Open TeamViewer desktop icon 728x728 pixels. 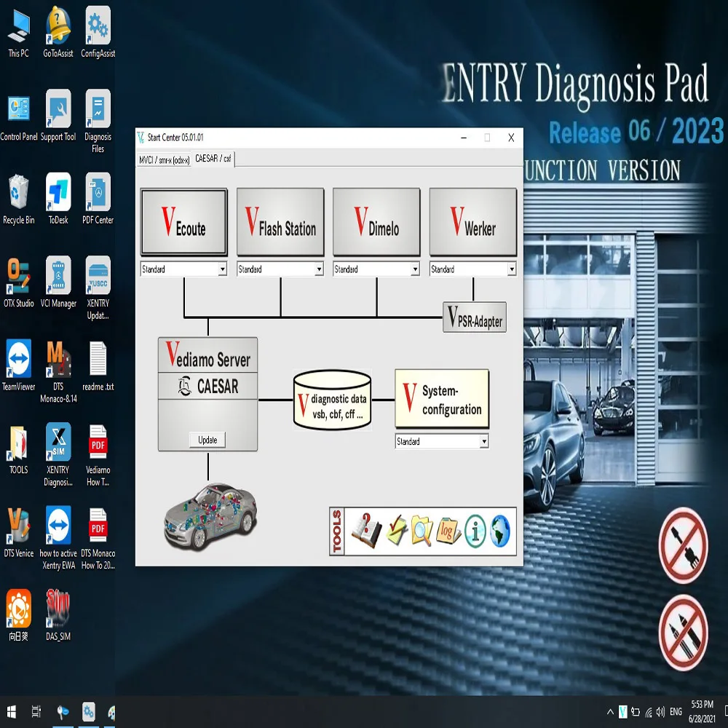(19, 366)
